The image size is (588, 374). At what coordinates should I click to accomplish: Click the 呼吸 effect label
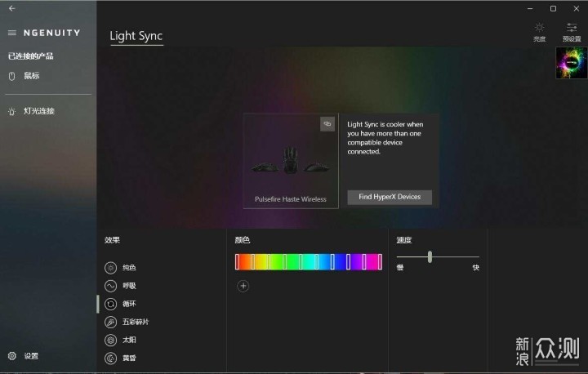coord(129,286)
